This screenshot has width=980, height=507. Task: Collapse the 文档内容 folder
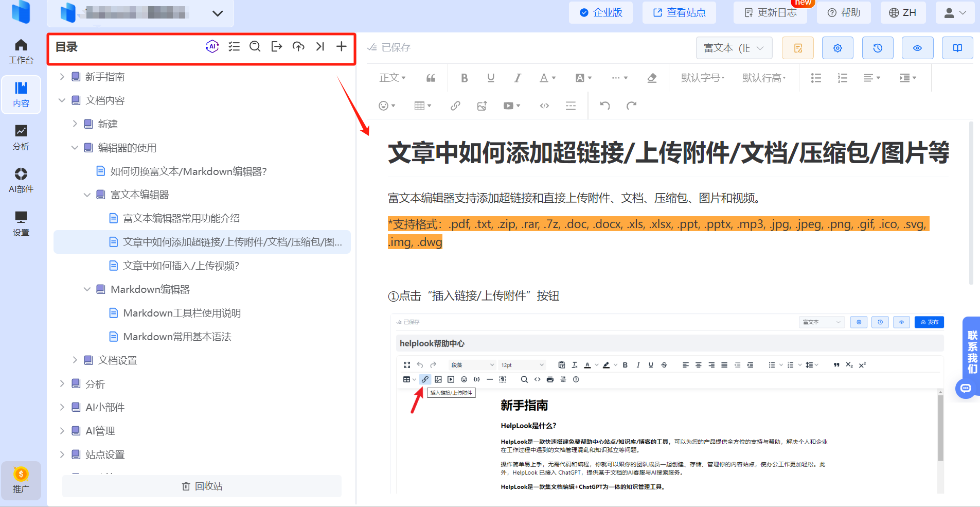(x=62, y=100)
